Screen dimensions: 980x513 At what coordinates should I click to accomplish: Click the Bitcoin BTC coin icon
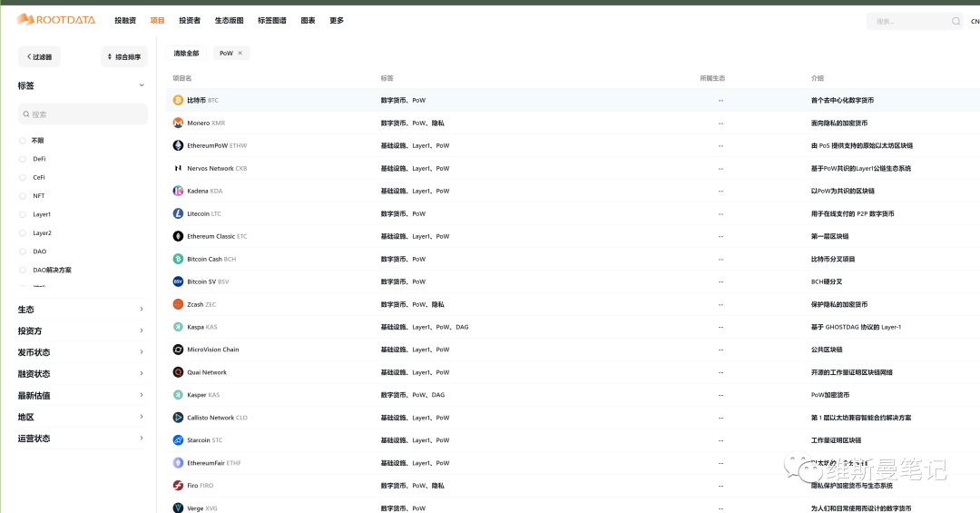[x=178, y=100]
